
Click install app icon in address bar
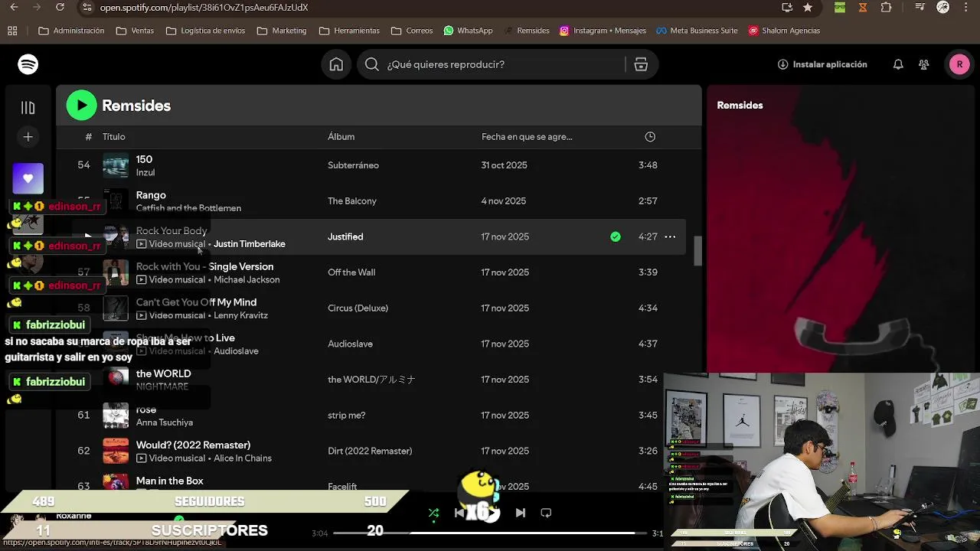[787, 7]
